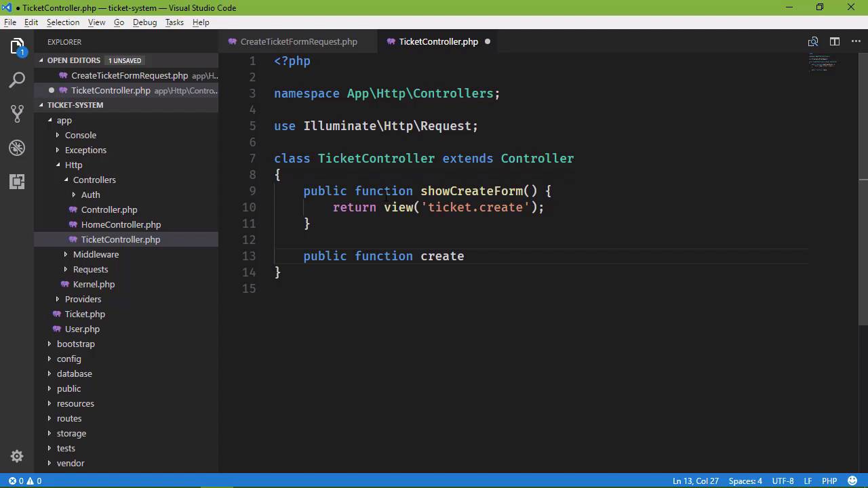Image resolution: width=868 pixels, height=488 pixels.
Task: Select the TicketController.php editor tab
Action: click(x=438, y=41)
